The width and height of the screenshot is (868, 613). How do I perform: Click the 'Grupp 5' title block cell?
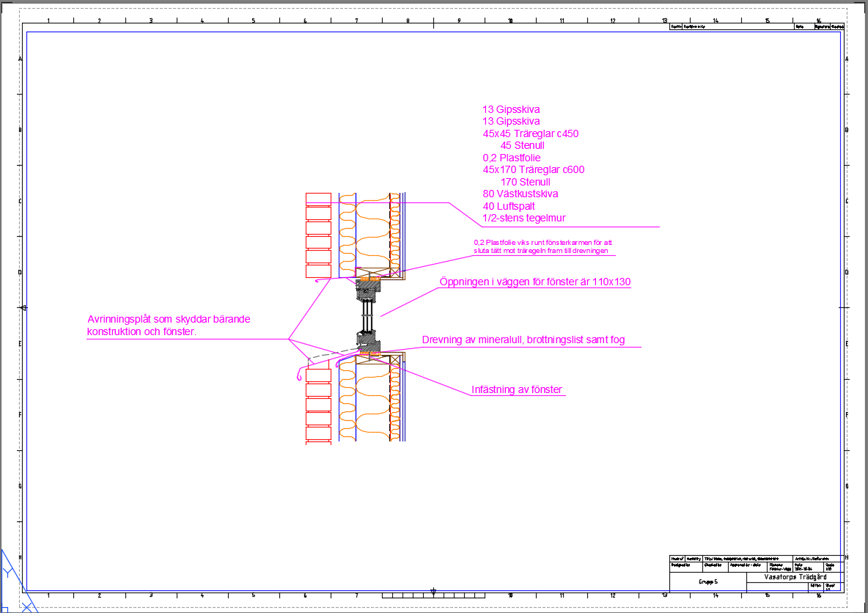pos(707,579)
